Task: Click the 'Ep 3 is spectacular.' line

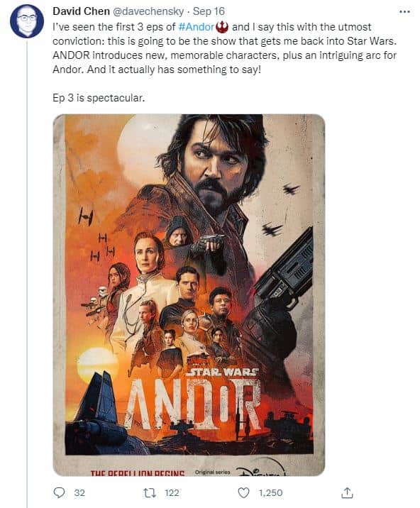Action: (99, 98)
